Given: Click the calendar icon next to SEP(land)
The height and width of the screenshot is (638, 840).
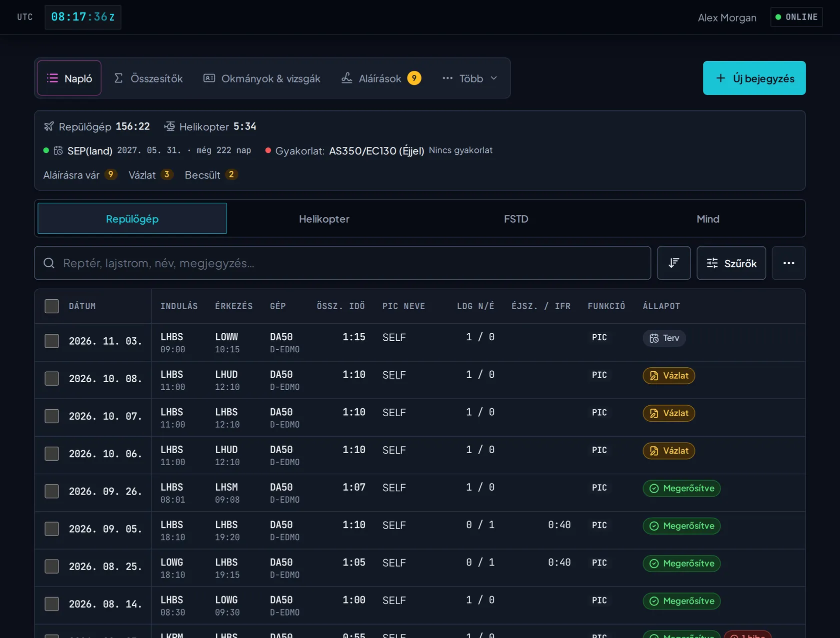Looking at the screenshot, I should pyautogui.click(x=58, y=150).
